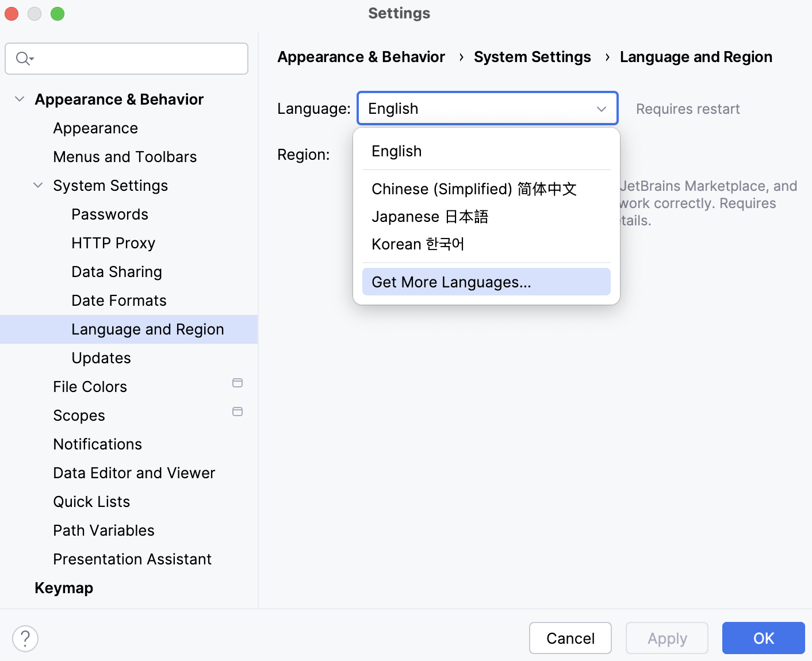
Task: Click the project-level indicator icon beside Scopes
Action: click(x=238, y=412)
